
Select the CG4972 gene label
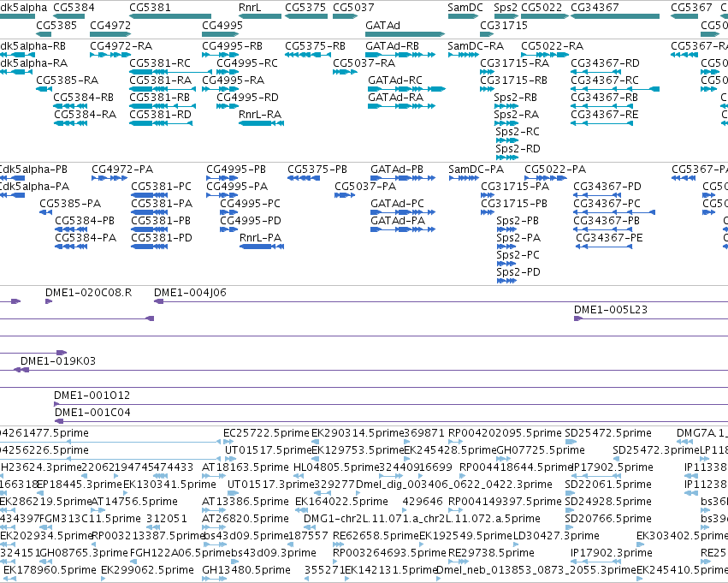110,25
